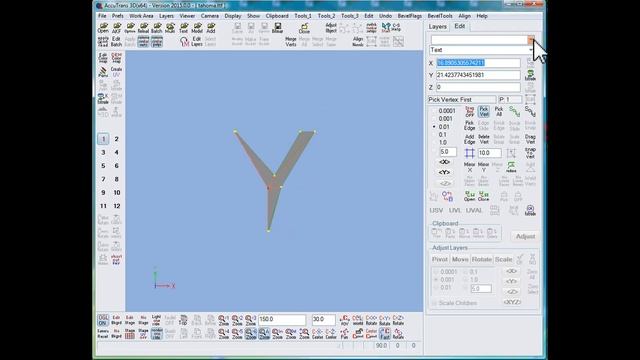Toggle the Pick Vert mode button
The width and height of the screenshot is (640, 360).
[x=484, y=111]
